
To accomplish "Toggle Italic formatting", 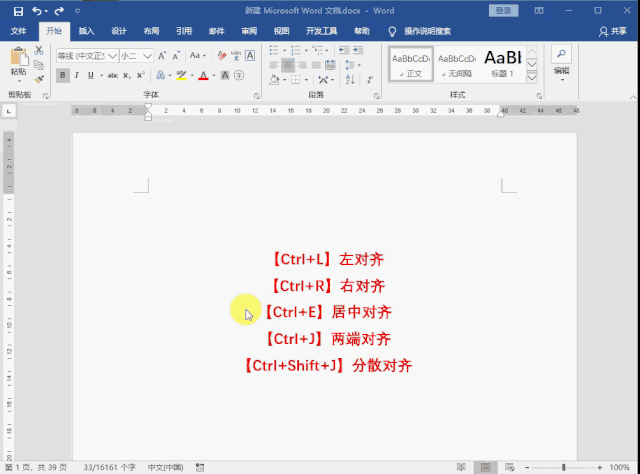I will [x=76, y=75].
